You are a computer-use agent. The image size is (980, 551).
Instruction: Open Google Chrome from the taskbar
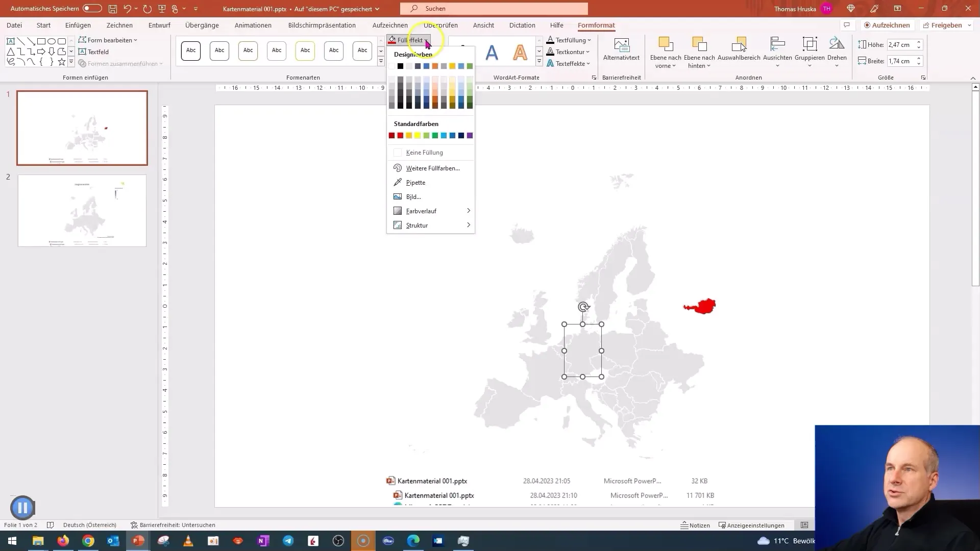pyautogui.click(x=88, y=541)
